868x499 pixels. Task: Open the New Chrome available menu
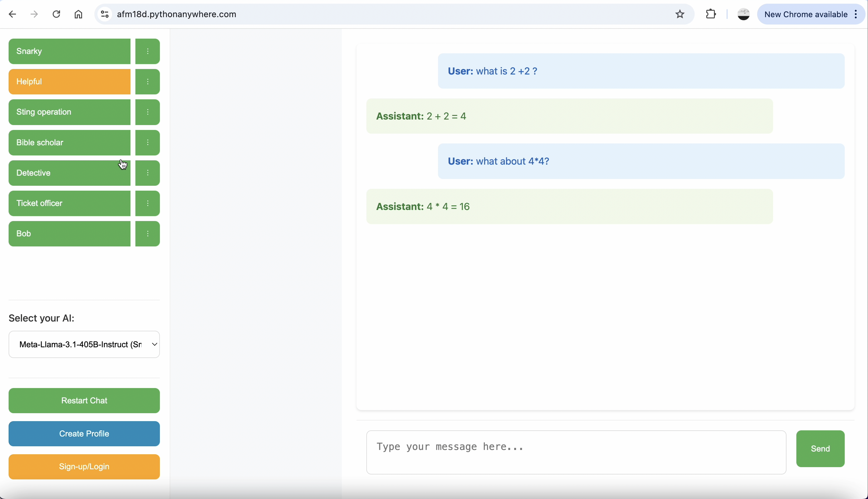click(811, 14)
